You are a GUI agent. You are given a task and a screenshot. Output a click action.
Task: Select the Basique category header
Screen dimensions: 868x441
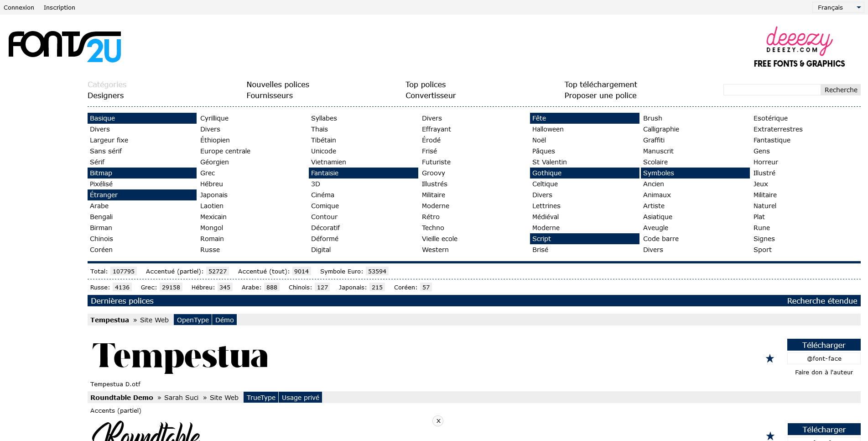tap(142, 118)
